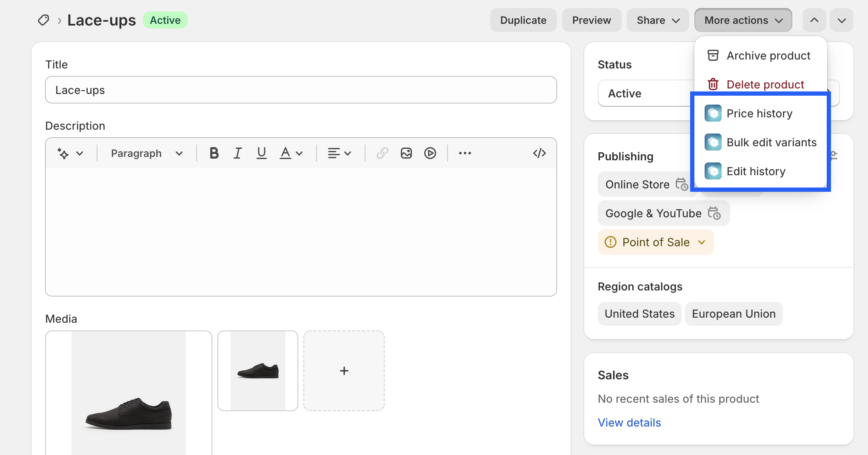
Task: Follow the View details link
Action: [x=629, y=423]
